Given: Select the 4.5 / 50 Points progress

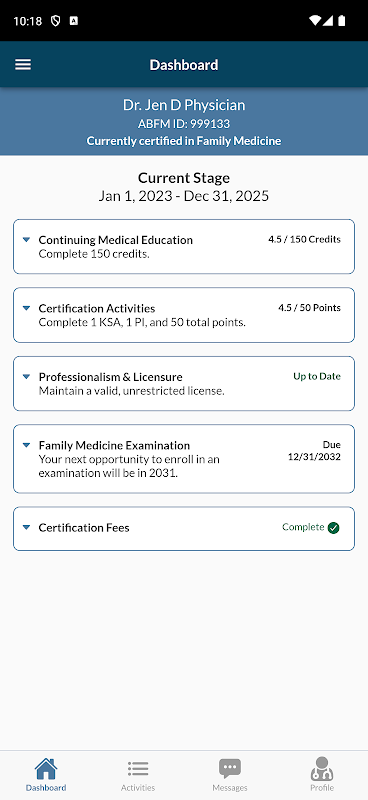Looking at the screenshot, I should [309, 308].
